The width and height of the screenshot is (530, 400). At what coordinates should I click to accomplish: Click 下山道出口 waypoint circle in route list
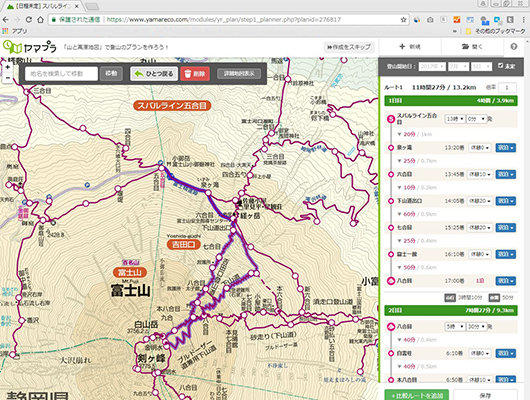tap(391, 201)
